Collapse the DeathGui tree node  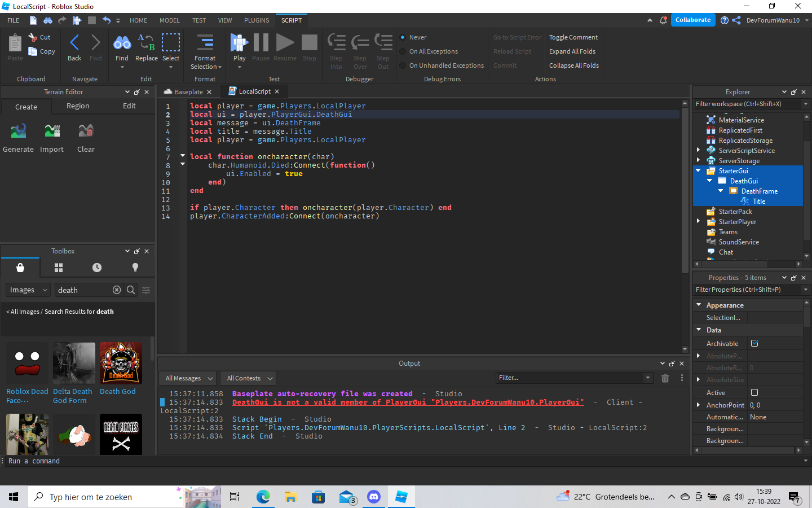pos(709,181)
